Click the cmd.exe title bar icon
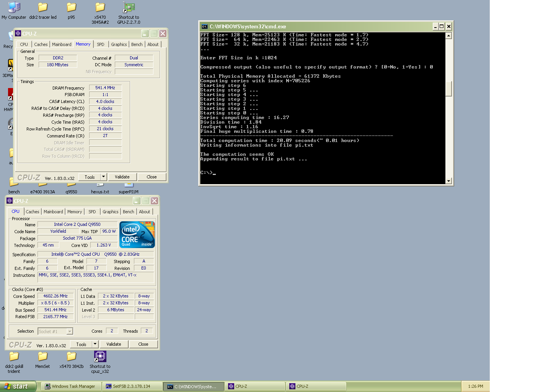The image size is (551, 392). (205, 26)
